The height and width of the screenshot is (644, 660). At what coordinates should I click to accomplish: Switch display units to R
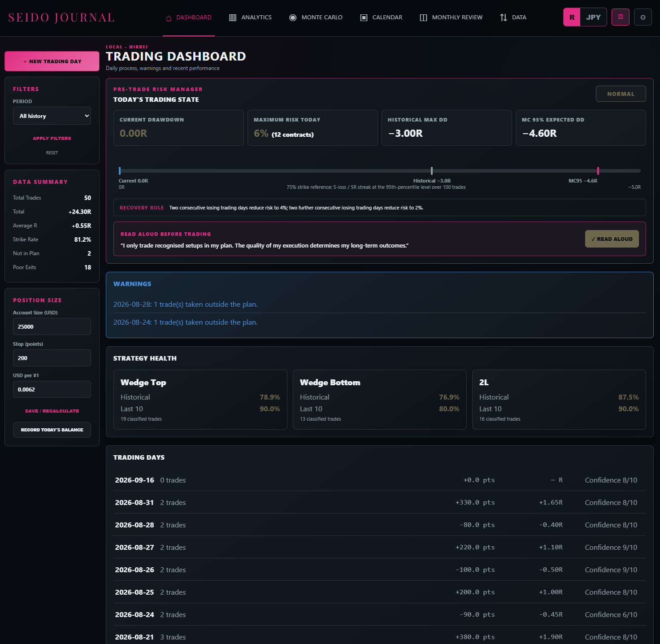coord(572,17)
